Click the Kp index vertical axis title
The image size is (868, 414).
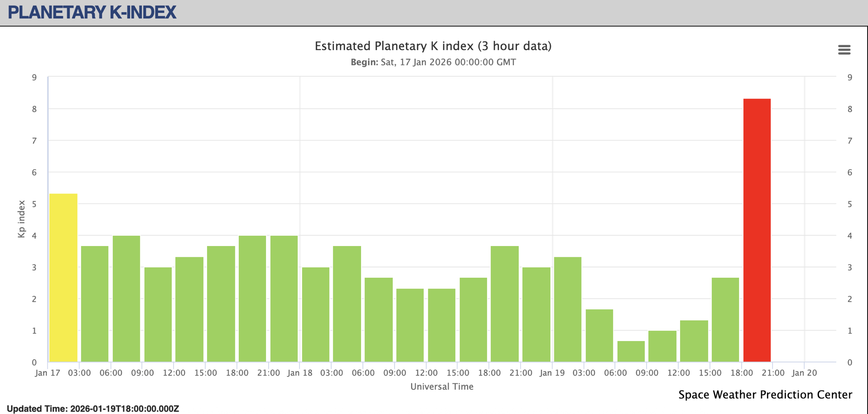tap(21, 219)
